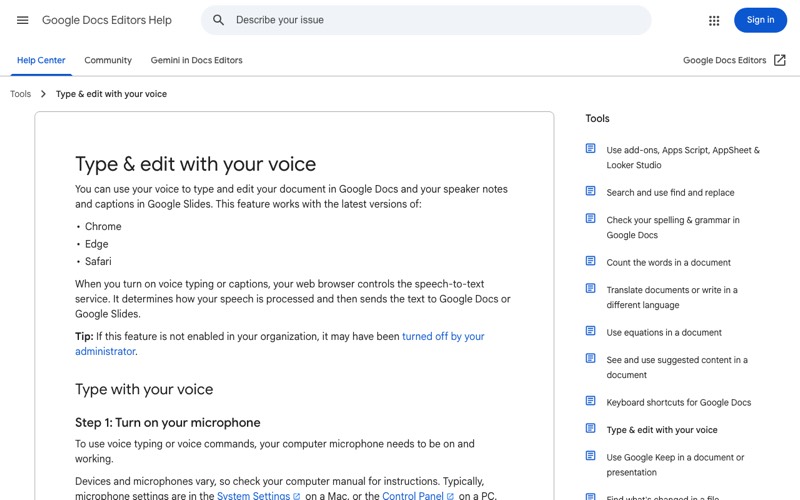Click Step 1: Turn on your microphone heading

(167, 422)
